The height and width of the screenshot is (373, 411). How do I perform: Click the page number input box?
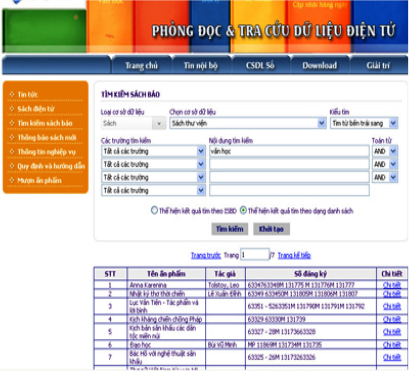(x=255, y=255)
